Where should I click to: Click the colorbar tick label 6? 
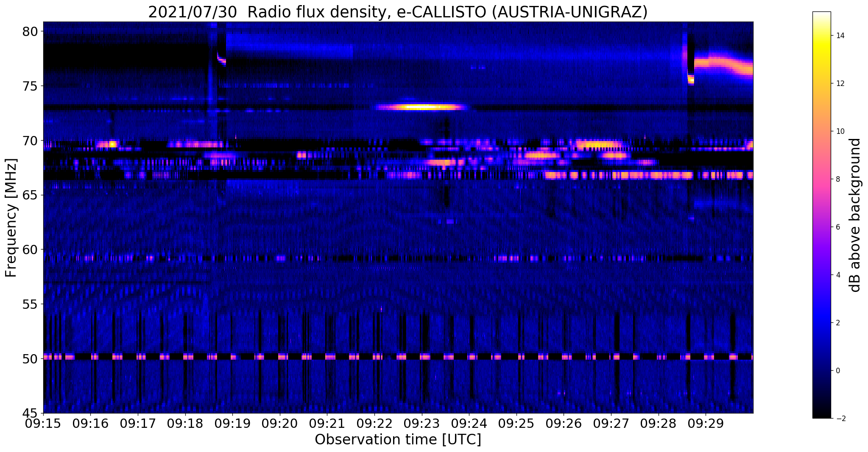pos(837,227)
